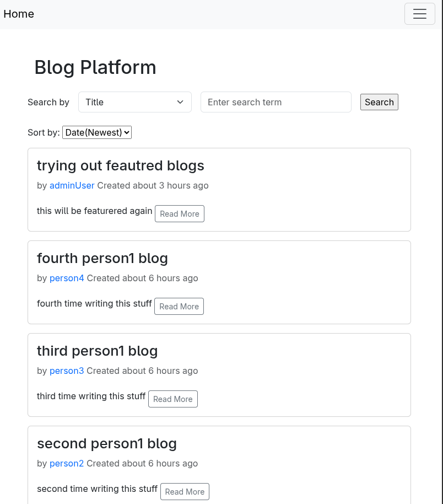Open the person4 author link
The image size is (443, 504).
tap(67, 278)
